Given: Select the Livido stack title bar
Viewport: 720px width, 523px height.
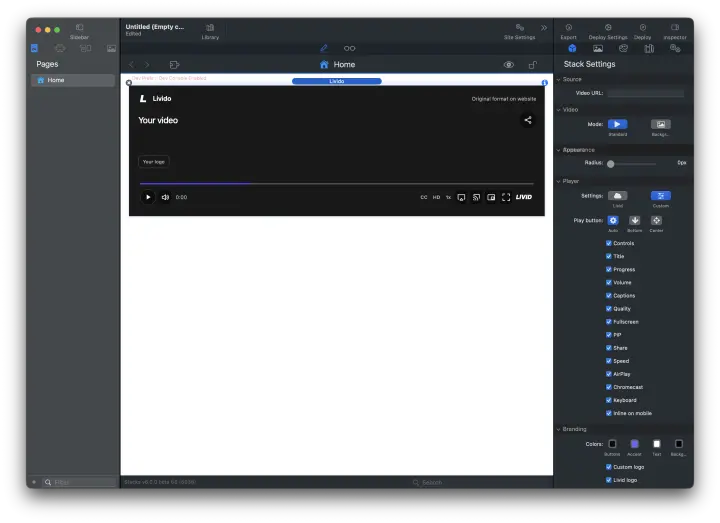Looking at the screenshot, I should [337, 81].
